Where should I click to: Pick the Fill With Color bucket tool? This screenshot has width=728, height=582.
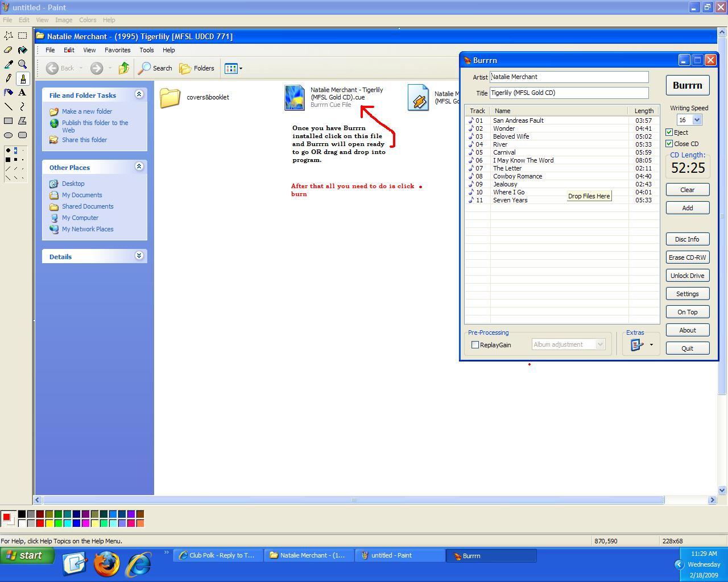point(23,49)
